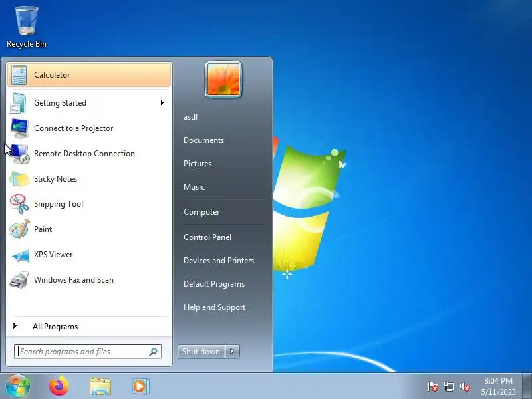
Task: Click the Connect to a Projector icon
Action: (19, 128)
